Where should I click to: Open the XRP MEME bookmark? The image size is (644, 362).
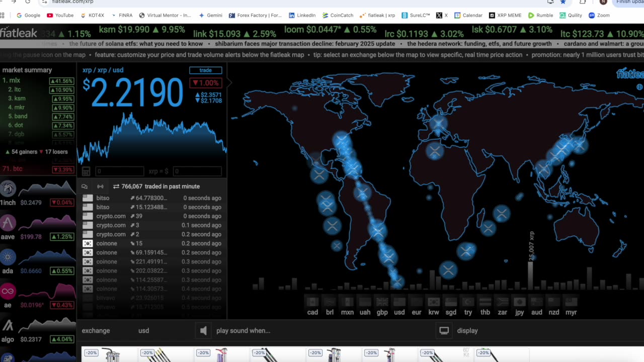[x=505, y=15]
